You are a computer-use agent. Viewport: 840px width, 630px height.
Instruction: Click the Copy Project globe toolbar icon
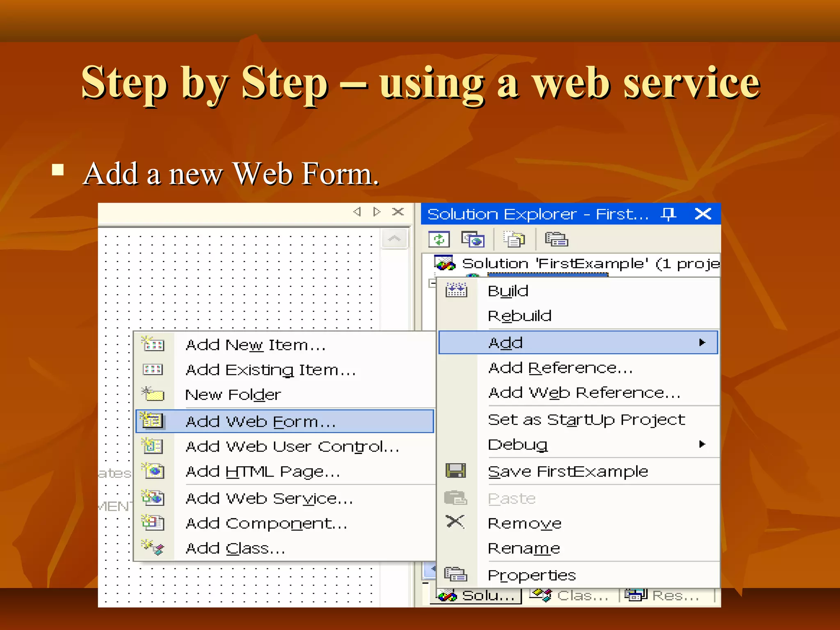[473, 240]
